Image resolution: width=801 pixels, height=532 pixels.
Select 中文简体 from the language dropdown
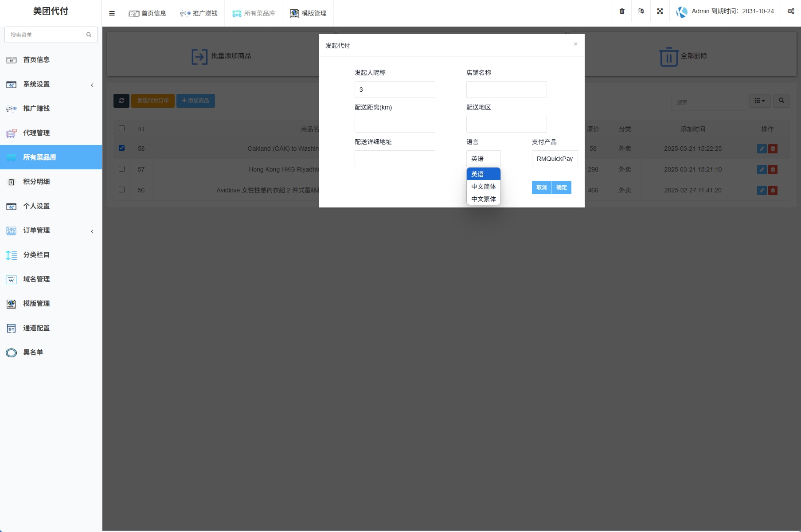[x=483, y=187]
